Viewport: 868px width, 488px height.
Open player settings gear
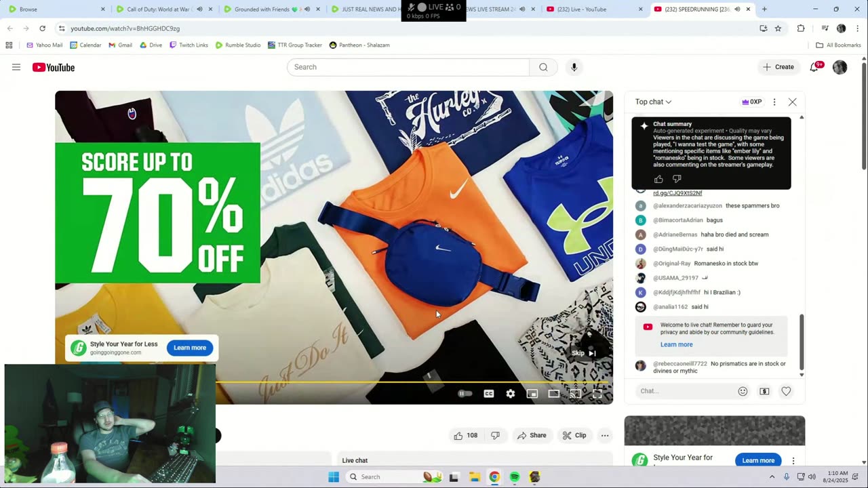511,394
